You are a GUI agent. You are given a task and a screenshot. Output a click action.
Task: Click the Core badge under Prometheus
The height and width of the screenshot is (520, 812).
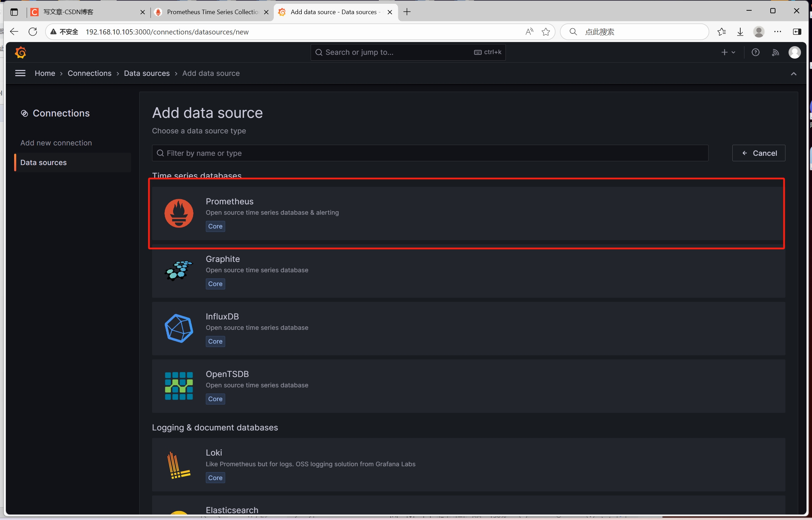click(215, 226)
